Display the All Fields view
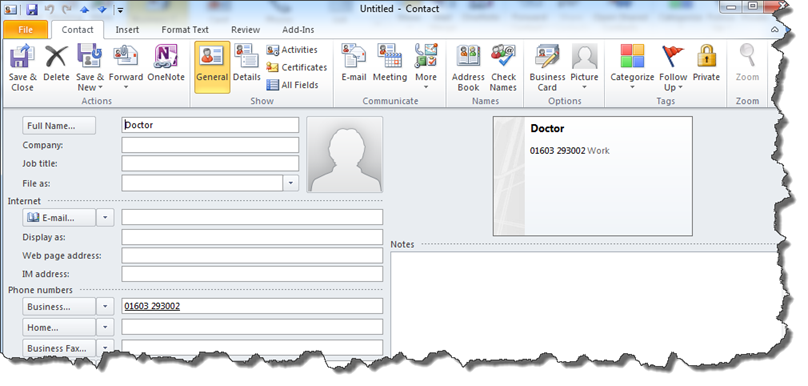 tap(292, 85)
